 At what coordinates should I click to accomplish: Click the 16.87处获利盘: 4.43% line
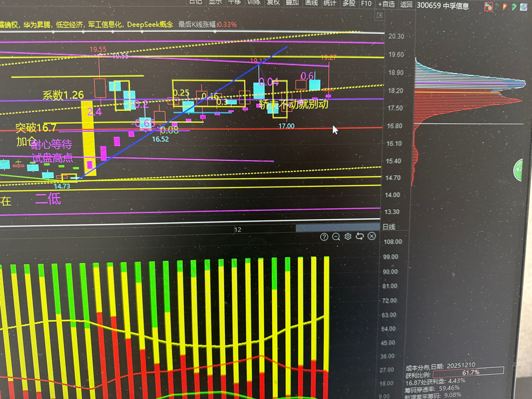(x=435, y=382)
